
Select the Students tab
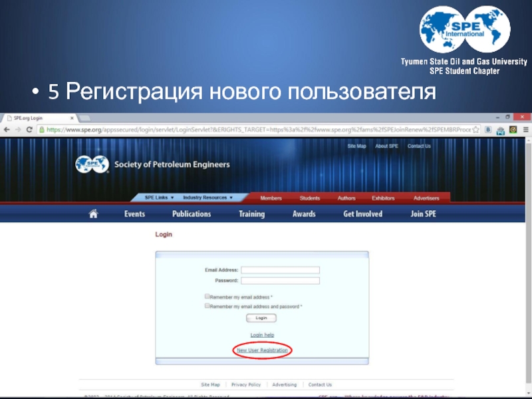point(310,198)
